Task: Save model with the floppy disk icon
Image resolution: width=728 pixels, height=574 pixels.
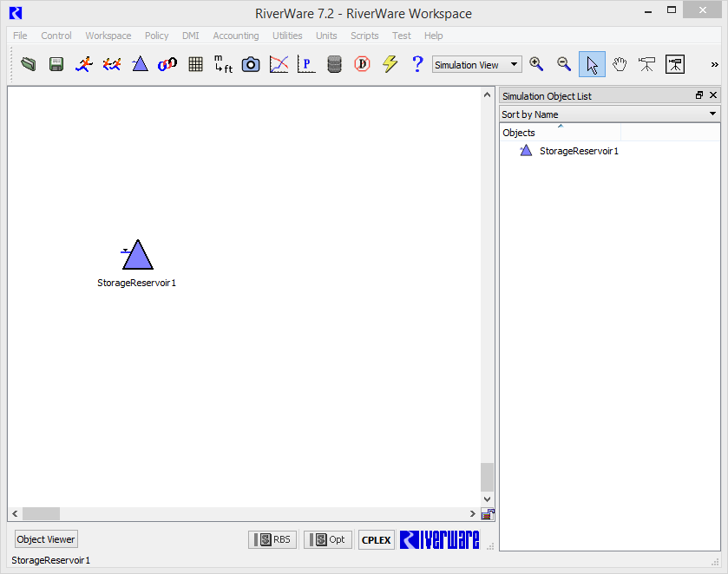Action: point(56,64)
